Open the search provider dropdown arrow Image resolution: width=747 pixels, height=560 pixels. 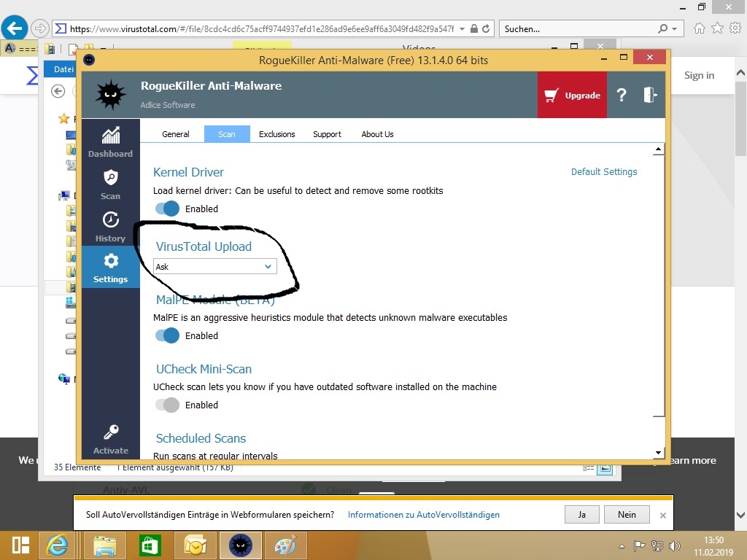(675, 28)
